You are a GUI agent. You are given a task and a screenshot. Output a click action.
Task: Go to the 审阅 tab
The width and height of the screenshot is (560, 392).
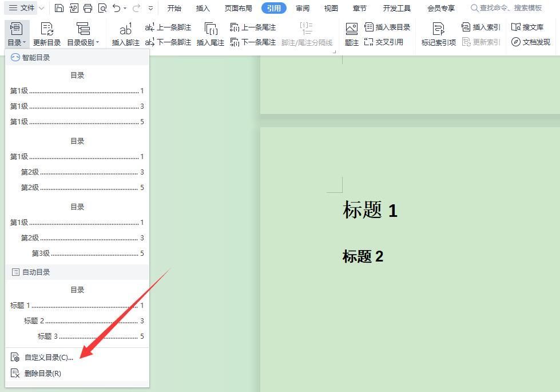click(303, 8)
